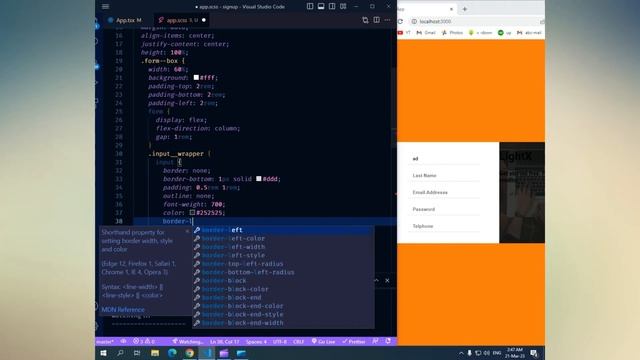Close the suggestion documentation panel

click(187, 231)
